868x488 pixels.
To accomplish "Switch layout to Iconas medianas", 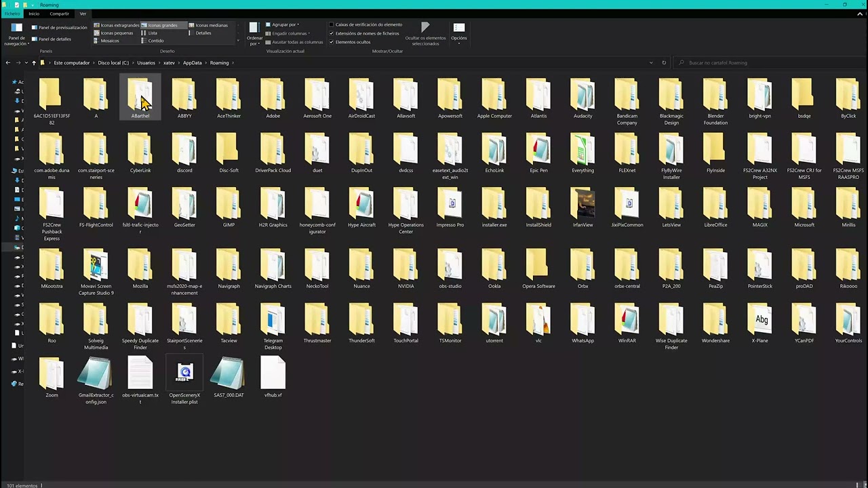I will coord(208,25).
